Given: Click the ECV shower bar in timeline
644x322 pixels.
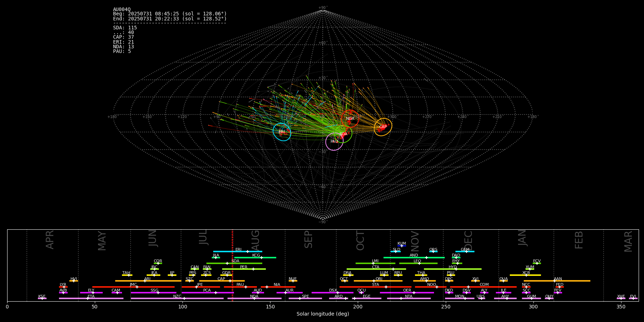Looking at the screenshot, I should click(537, 263).
